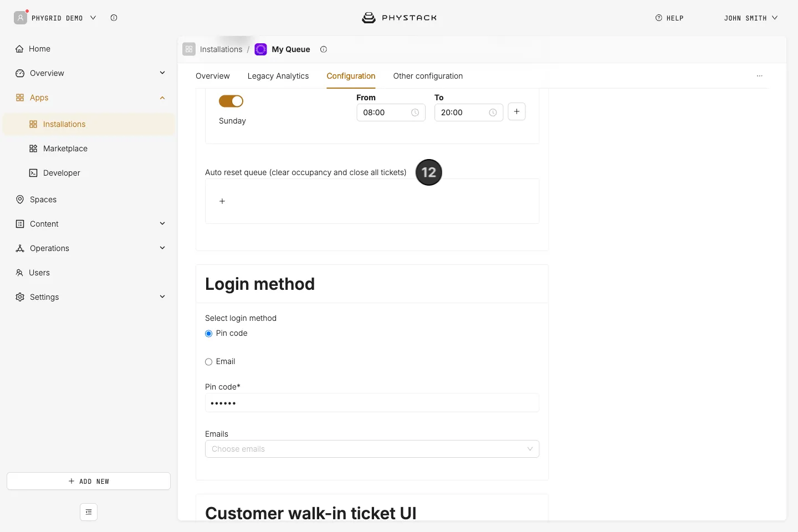Viewport: 798px width, 532px height.
Task: Click the clock icon in the To time field
Action: (x=493, y=112)
